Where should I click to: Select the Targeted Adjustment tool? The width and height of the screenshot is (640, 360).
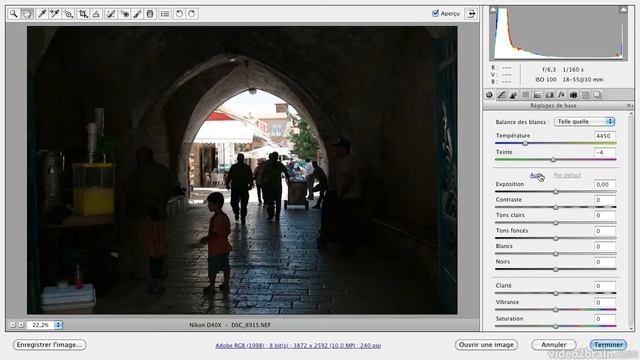[68, 14]
